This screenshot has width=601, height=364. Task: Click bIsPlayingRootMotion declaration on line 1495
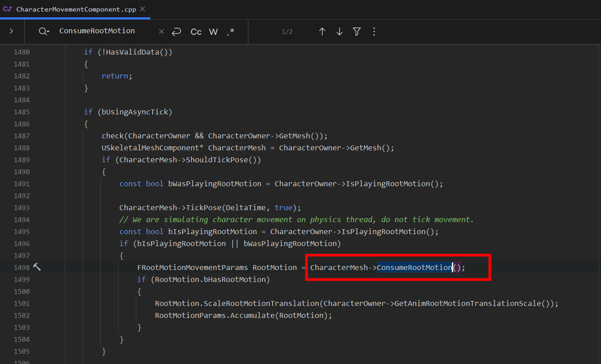pyautogui.click(x=213, y=231)
